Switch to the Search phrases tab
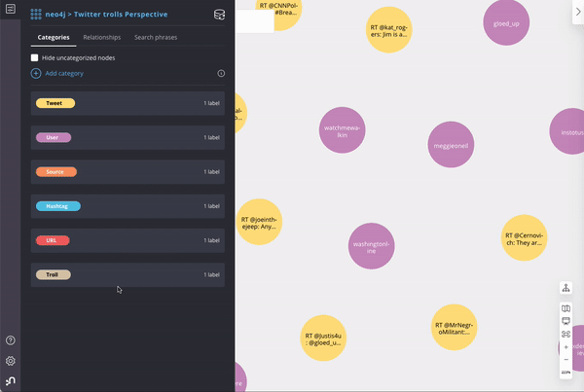The height and width of the screenshot is (392, 584). [x=156, y=37]
